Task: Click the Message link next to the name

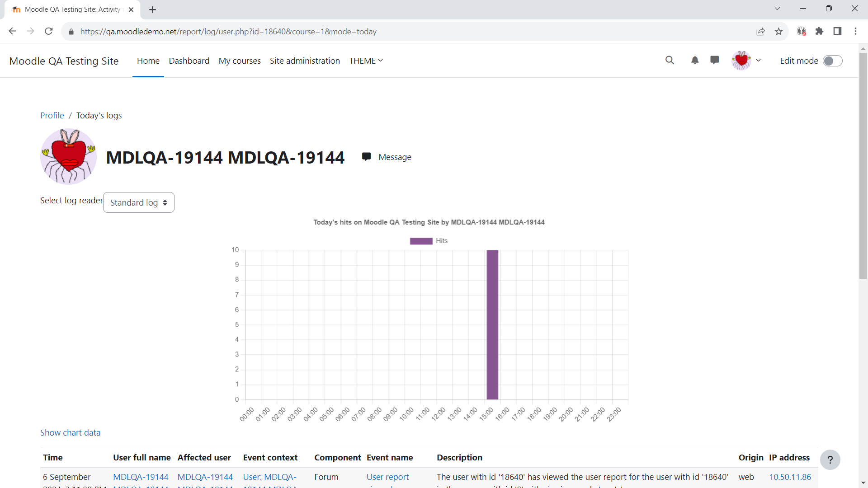Action: point(395,157)
